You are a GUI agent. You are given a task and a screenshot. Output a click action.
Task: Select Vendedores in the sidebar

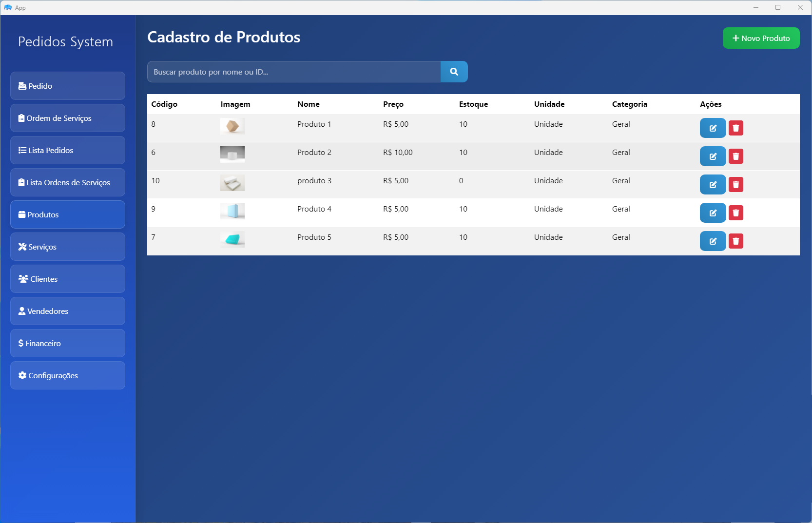point(68,311)
